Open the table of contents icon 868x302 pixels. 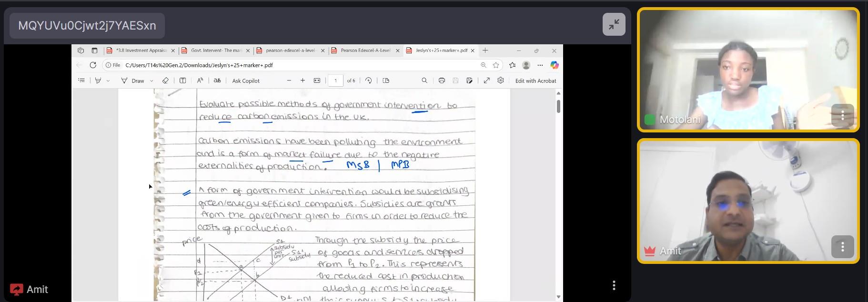pyautogui.click(x=81, y=81)
